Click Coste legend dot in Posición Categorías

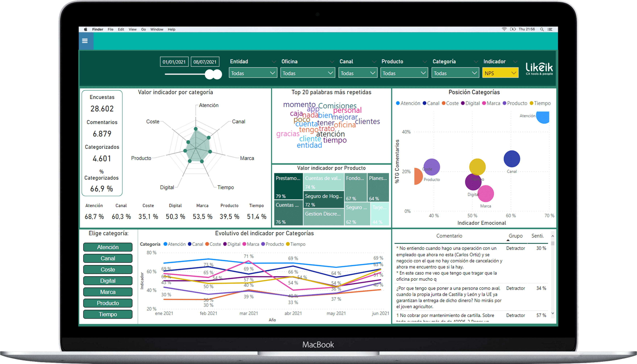pos(444,103)
